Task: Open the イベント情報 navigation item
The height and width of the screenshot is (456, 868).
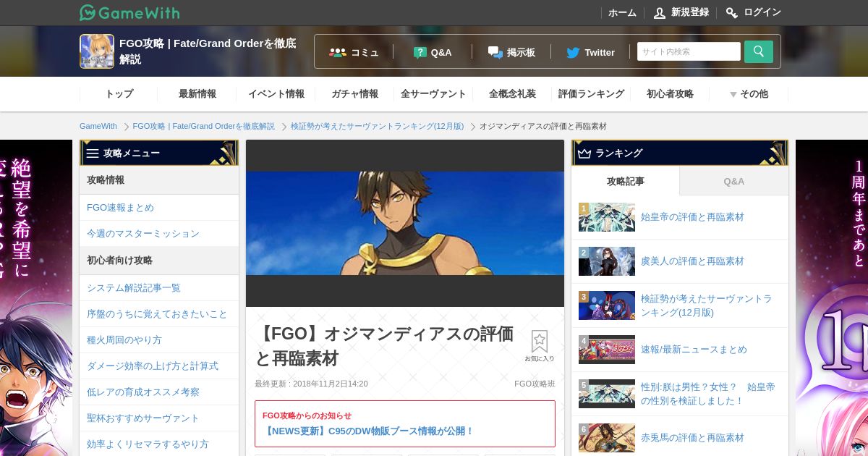Action: [276, 94]
